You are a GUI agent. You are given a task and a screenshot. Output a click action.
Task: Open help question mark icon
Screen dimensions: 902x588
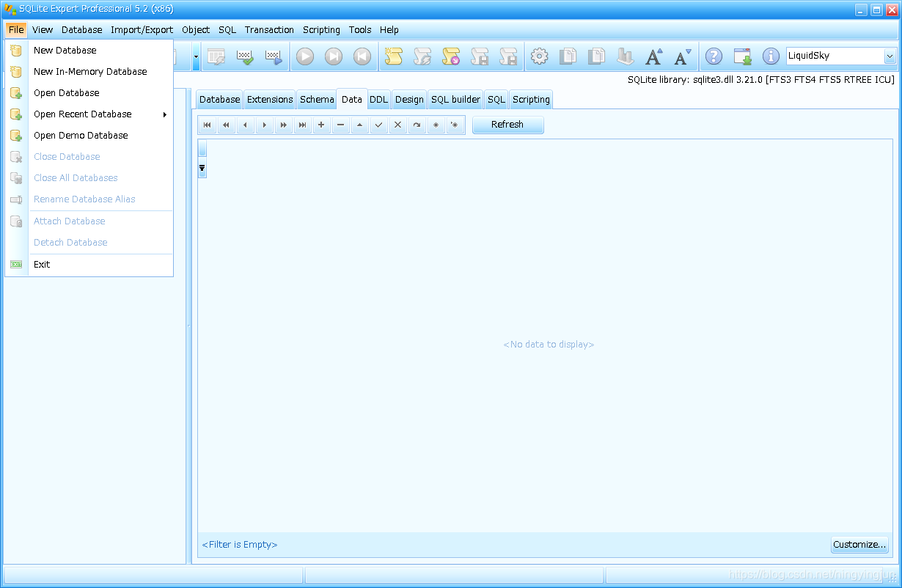point(714,56)
